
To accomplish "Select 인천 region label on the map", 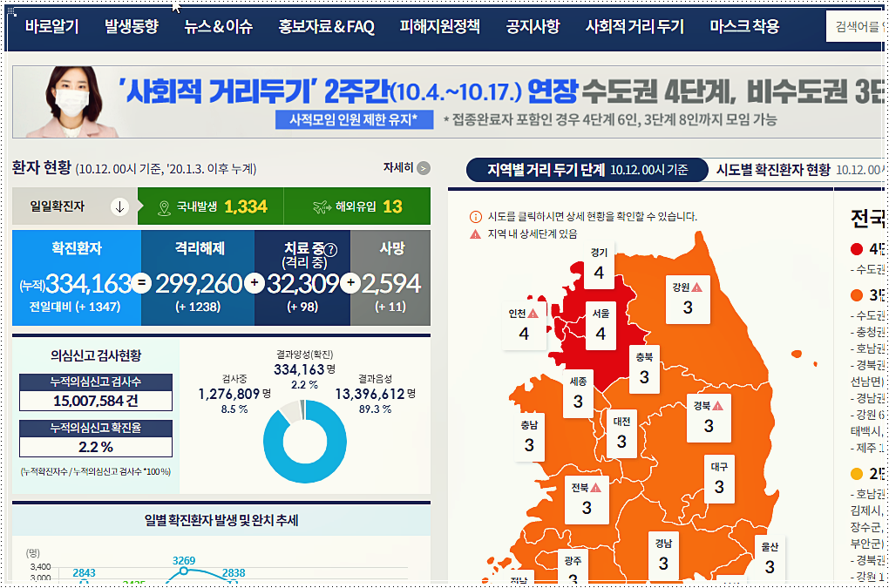I will pyautogui.click(x=523, y=327).
